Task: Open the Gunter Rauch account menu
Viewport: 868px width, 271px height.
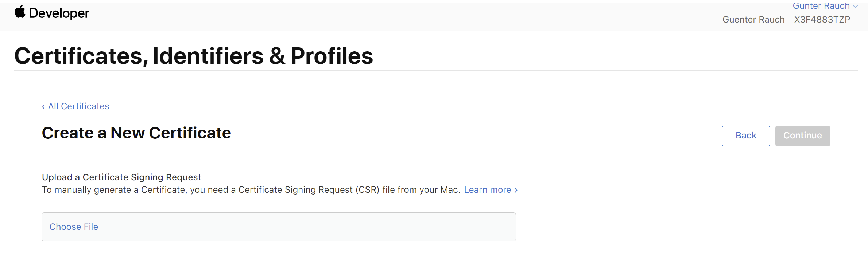Action: [821, 6]
